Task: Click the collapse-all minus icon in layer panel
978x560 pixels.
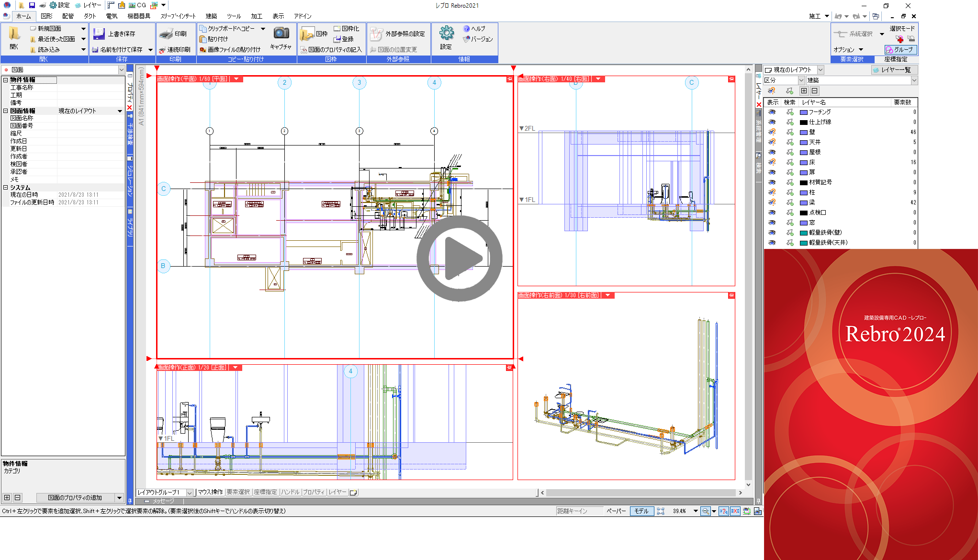Action: click(x=814, y=91)
